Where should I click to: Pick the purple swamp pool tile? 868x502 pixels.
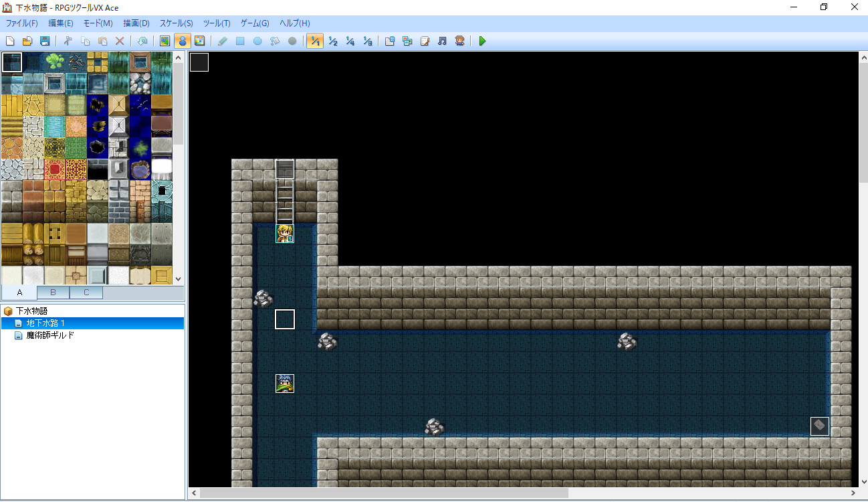click(140, 169)
